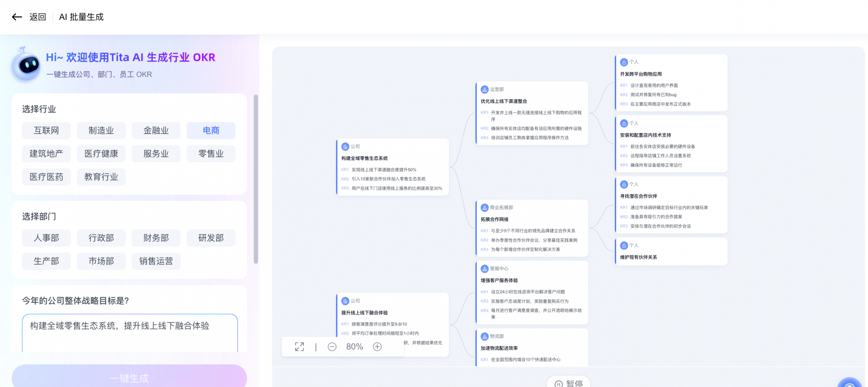Zoom out with the minus icon
Viewport: 868px width, 387px height.
point(332,347)
